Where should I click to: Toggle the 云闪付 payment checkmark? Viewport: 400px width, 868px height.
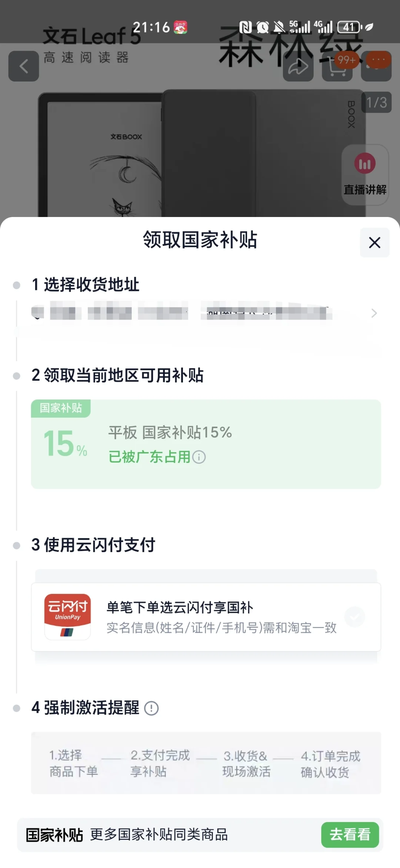click(354, 617)
